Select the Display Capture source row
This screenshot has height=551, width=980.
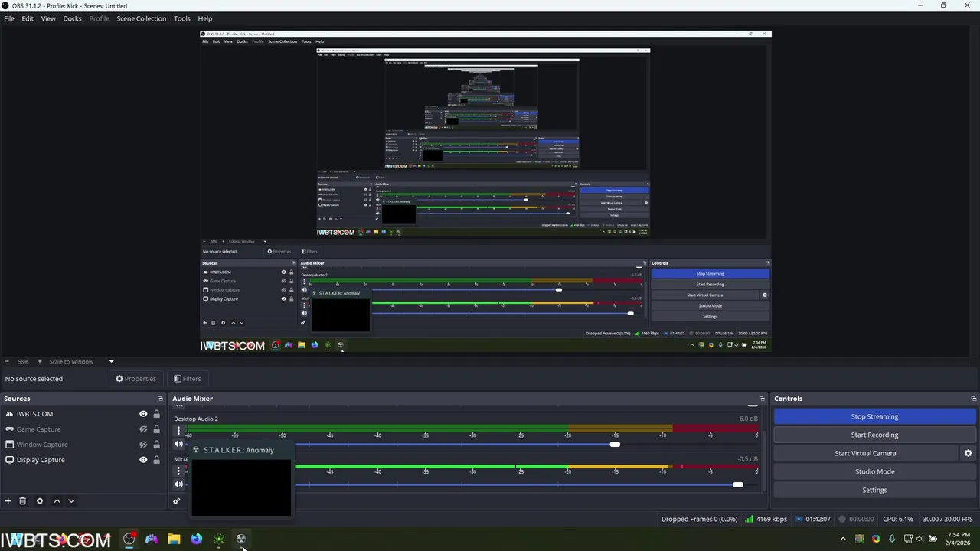83,460
